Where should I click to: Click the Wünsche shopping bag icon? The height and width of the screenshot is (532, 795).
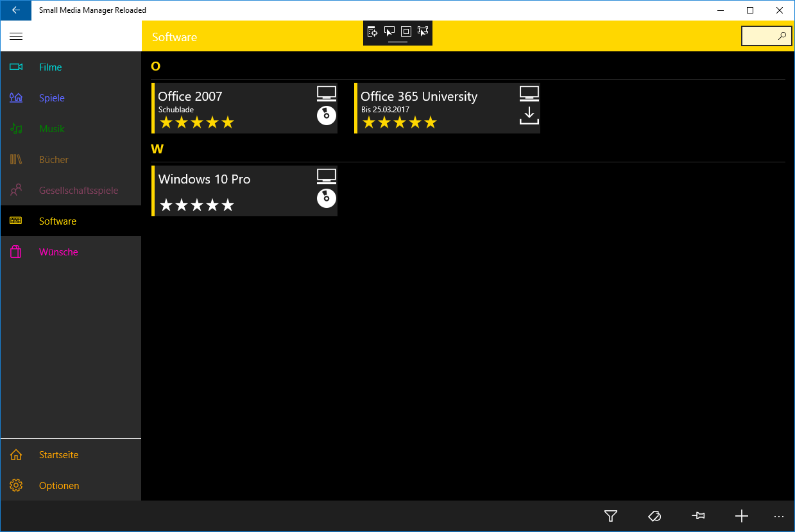16,252
